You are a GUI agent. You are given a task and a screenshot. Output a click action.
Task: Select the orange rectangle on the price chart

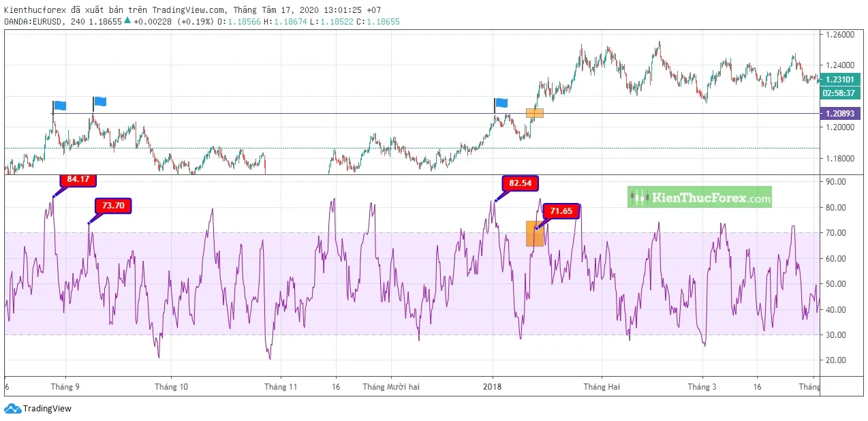pyautogui.click(x=535, y=112)
